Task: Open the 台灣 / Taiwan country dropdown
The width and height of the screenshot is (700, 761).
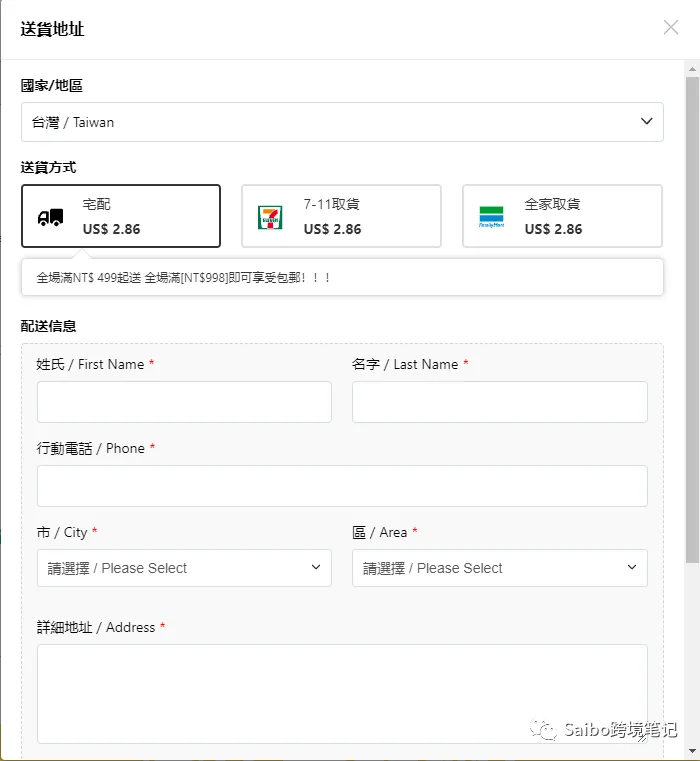Action: (x=342, y=122)
